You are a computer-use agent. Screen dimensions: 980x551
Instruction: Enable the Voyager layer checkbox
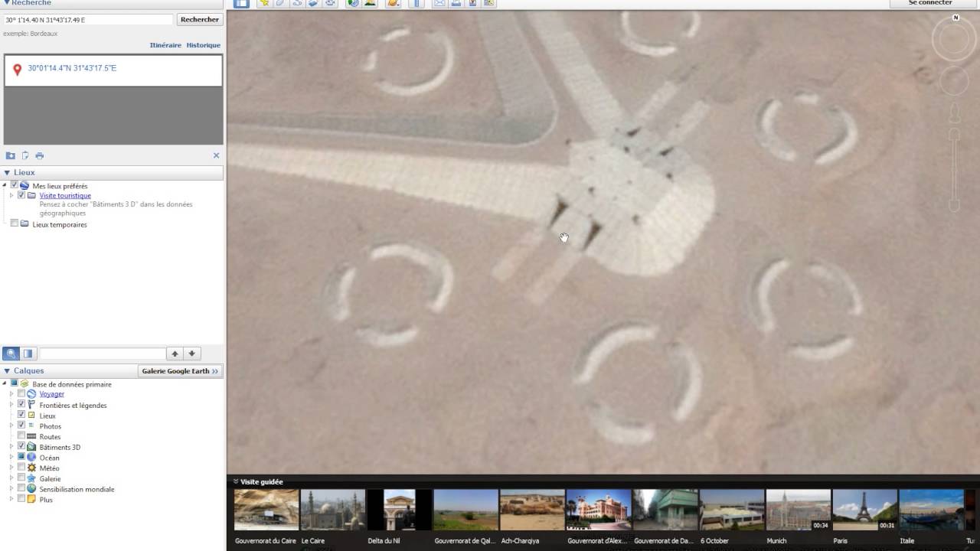coord(21,393)
